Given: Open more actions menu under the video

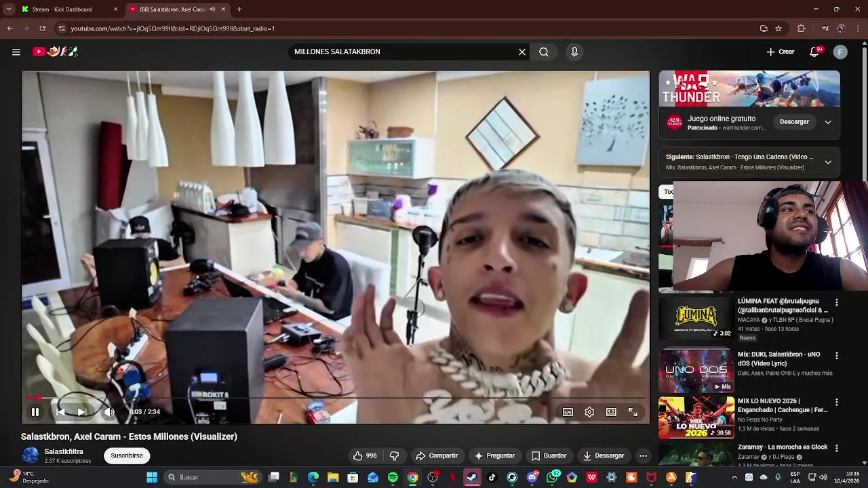Looking at the screenshot, I should pos(643,455).
